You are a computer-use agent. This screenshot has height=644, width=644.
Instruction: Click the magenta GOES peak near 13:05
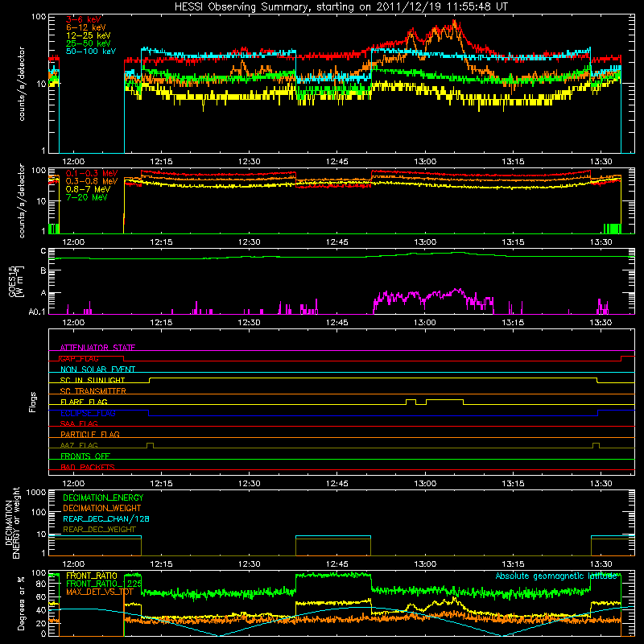point(457,291)
